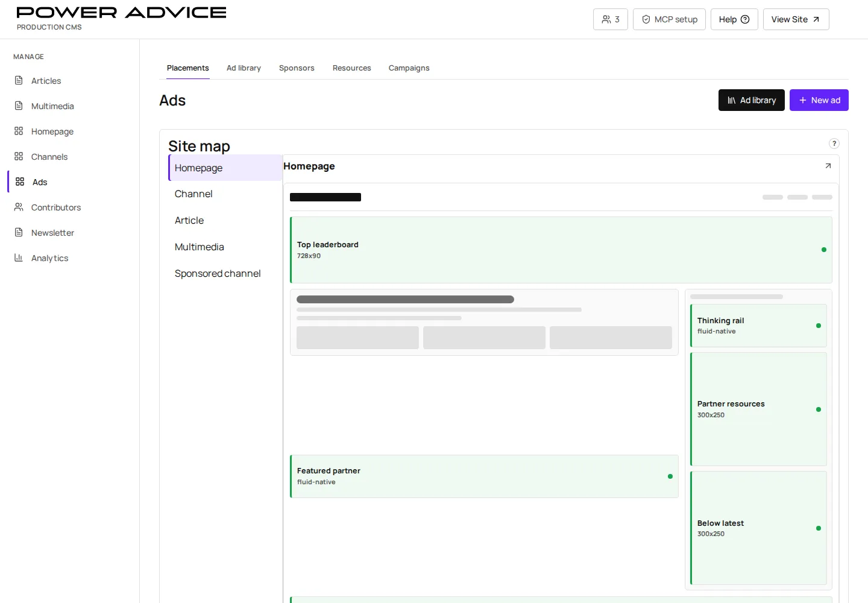Screen dimensions: 868x603
Task: Open the Sponsors tab
Action: pyautogui.click(x=297, y=68)
